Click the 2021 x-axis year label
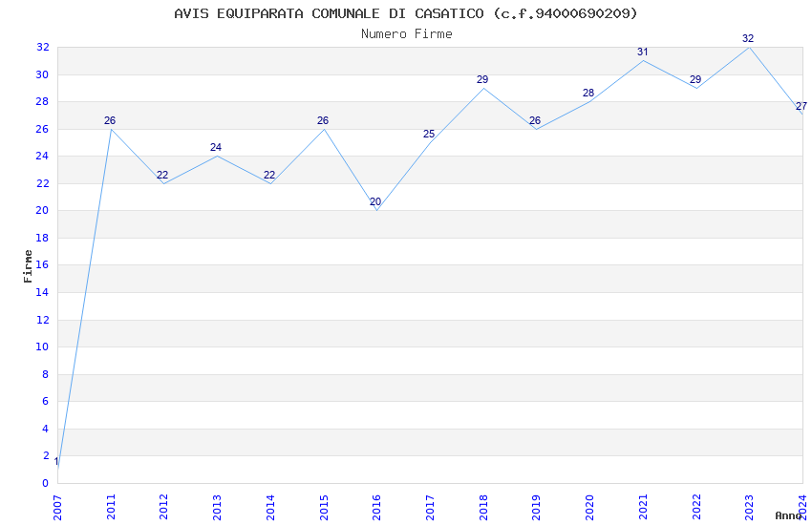Viewport: 812px width, 525px height. click(643, 508)
